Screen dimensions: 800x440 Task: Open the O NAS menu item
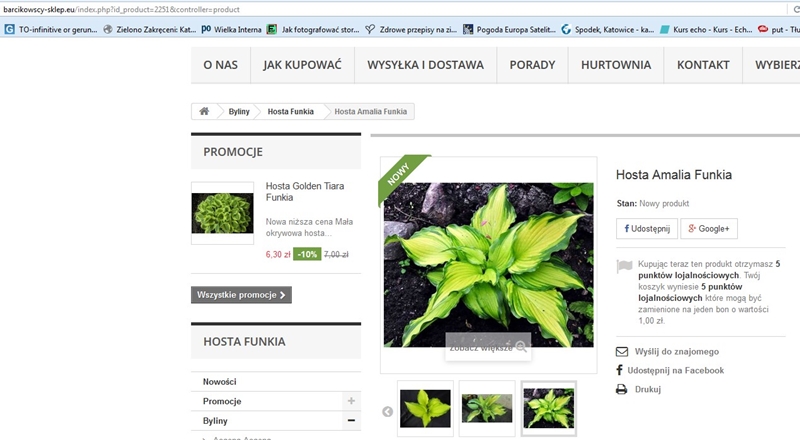220,65
